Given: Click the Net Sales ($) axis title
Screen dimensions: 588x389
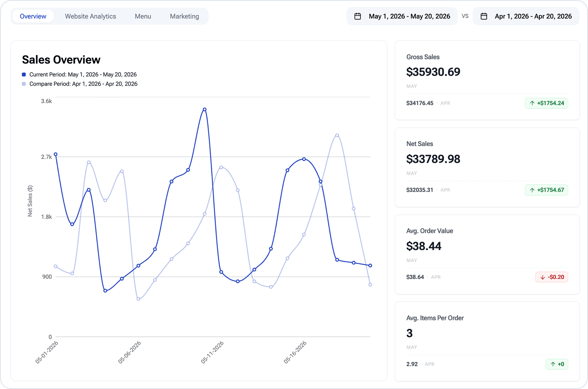Looking at the screenshot, I should (x=30, y=201).
